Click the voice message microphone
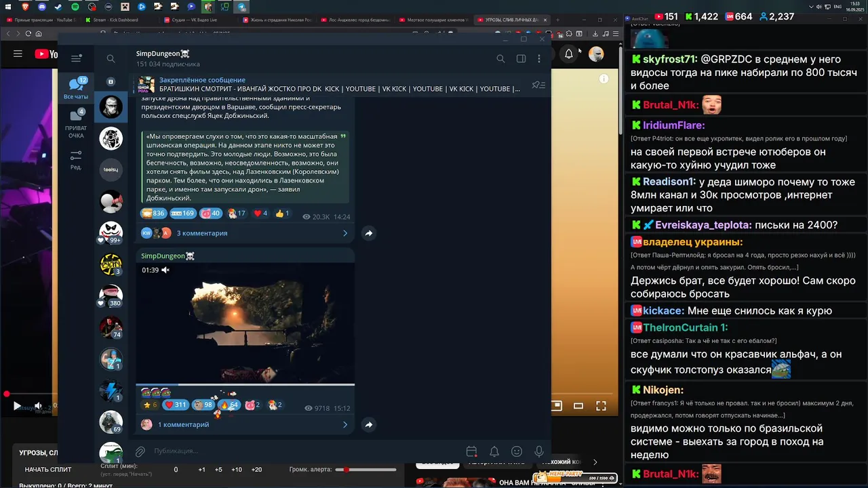 [x=539, y=451]
